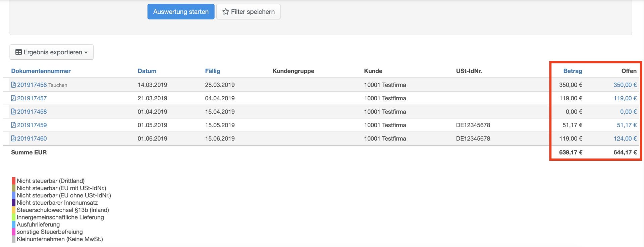
Task: Click the table icon on Ergebnis exportieren
Action: click(19, 52)
